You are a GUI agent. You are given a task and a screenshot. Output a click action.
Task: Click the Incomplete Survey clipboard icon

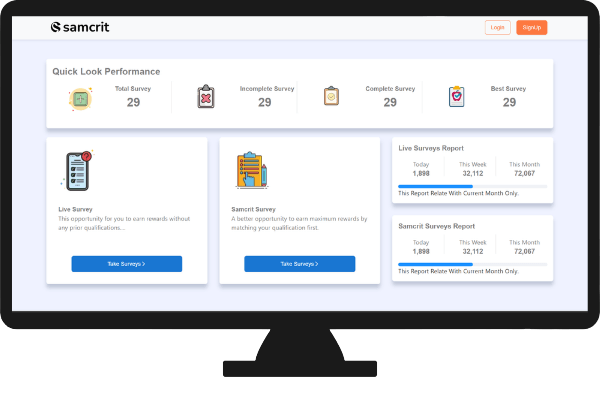pos(206,97)
